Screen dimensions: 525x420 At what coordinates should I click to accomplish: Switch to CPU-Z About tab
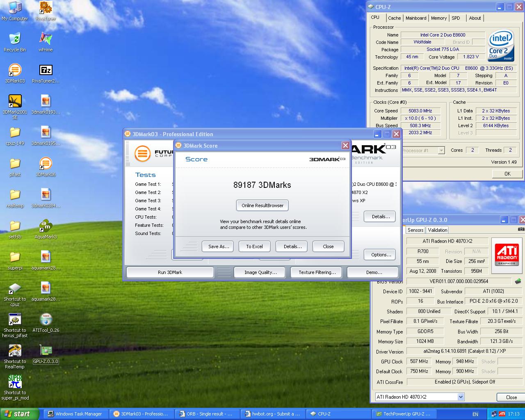tap(475, 18)
